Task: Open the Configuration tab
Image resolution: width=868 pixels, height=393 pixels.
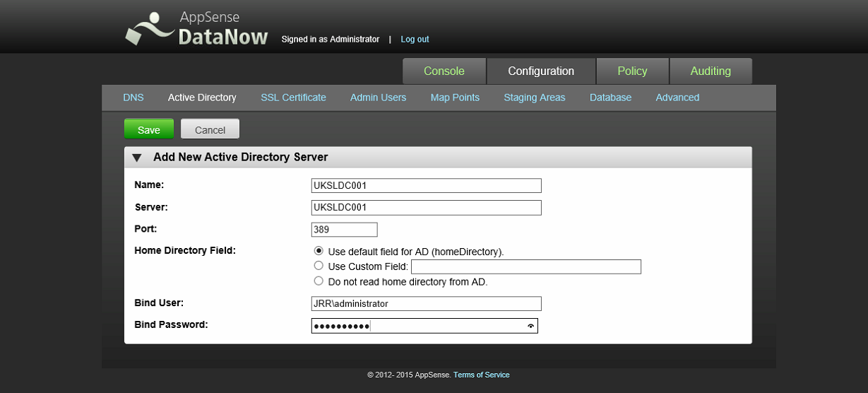Action: (x=541, y=71)
